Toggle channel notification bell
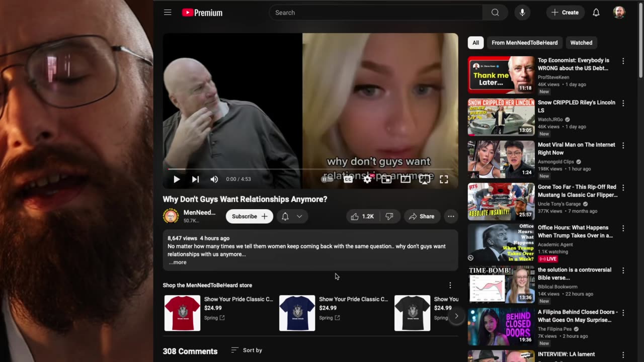The width and height of the screenshot is (644, 362). coord(285,216)
